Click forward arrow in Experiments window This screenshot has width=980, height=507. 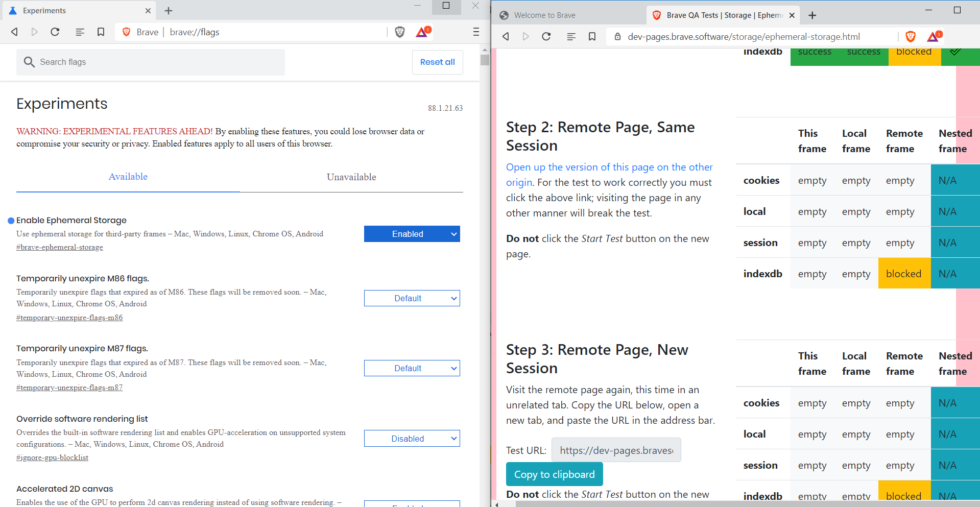(x=34, y=32)
